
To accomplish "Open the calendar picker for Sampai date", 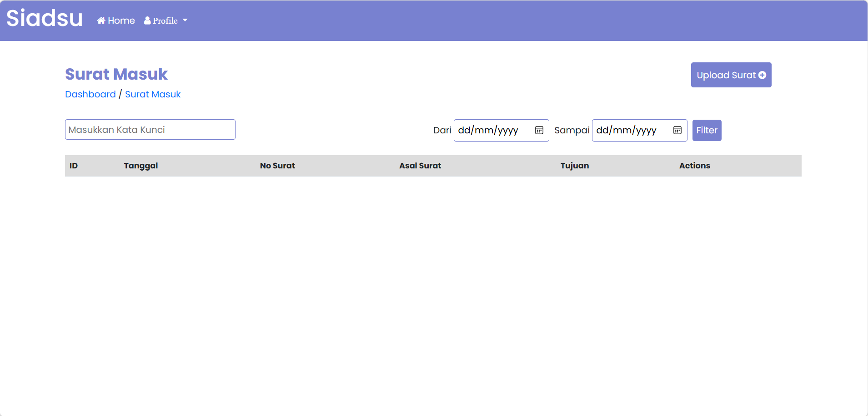I will (677, 130).
